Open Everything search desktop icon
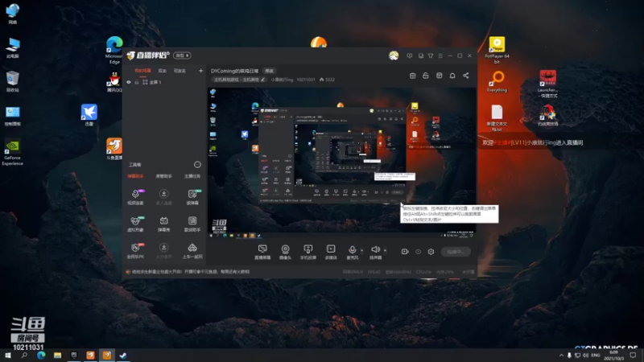The width and height of the screenshot is (644, 362). pos(497,82)
